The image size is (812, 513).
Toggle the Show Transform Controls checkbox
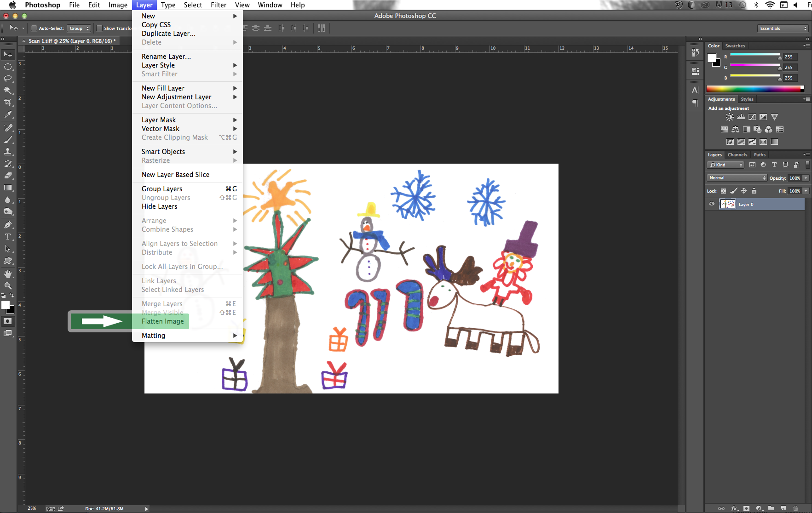coord(99,28)
